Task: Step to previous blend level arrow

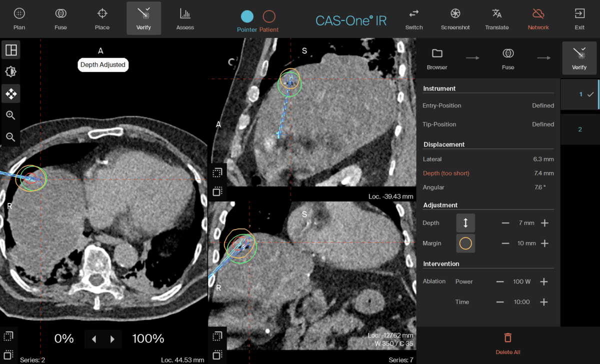Action: [x=94, y=339]
